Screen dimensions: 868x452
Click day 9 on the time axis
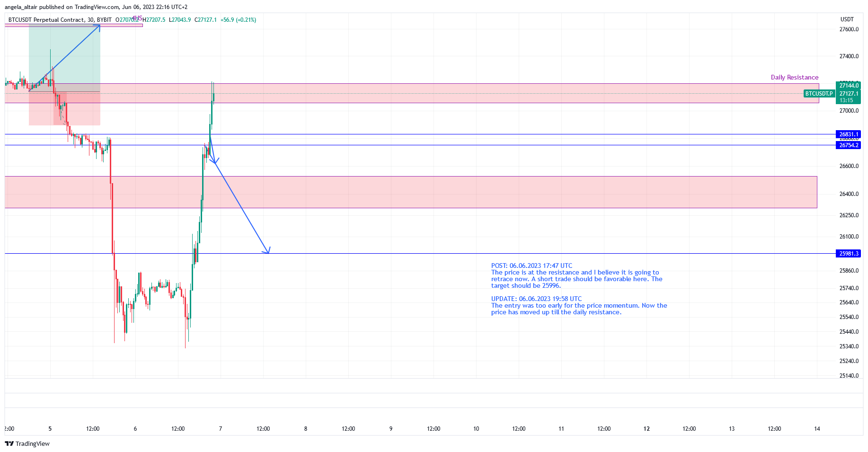(391, 429)
